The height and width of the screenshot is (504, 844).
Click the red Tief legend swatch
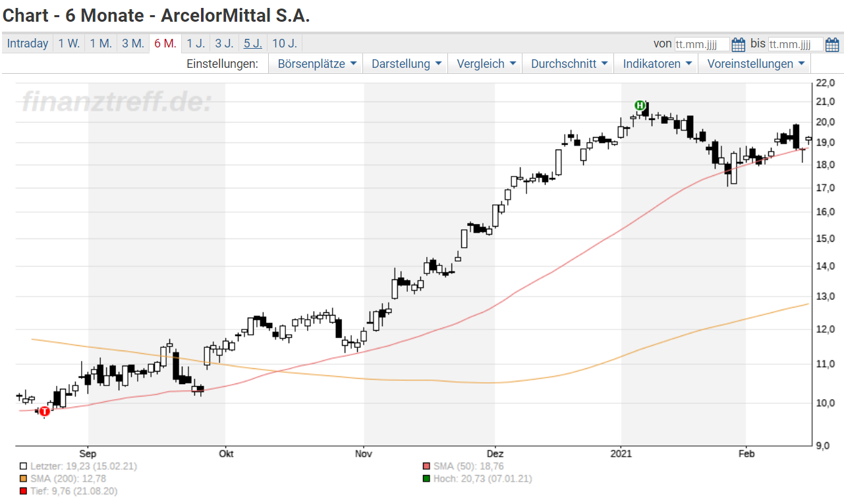(x=24, y=491)
